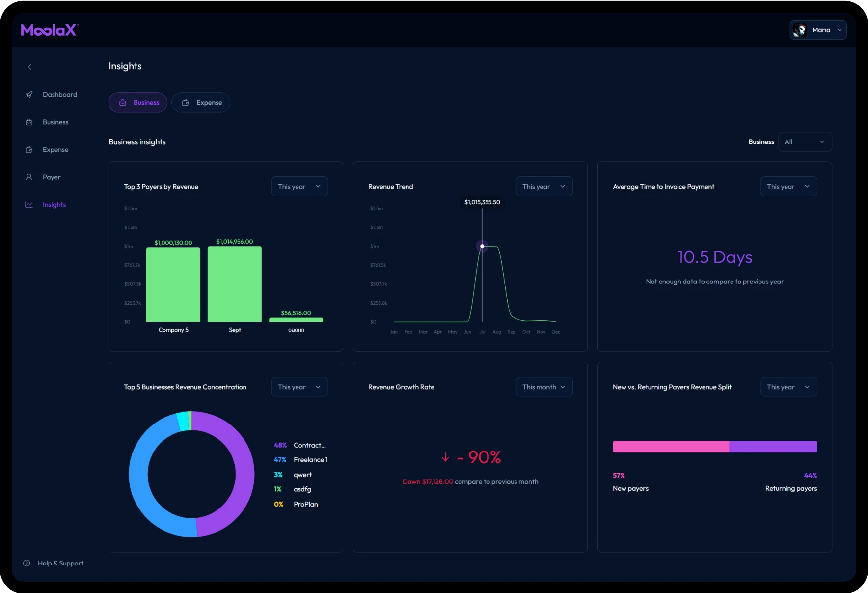Click the Dashboard rocket icon in sidebar
This screenshot has height=593, width=868.
(x=29, y=95)
